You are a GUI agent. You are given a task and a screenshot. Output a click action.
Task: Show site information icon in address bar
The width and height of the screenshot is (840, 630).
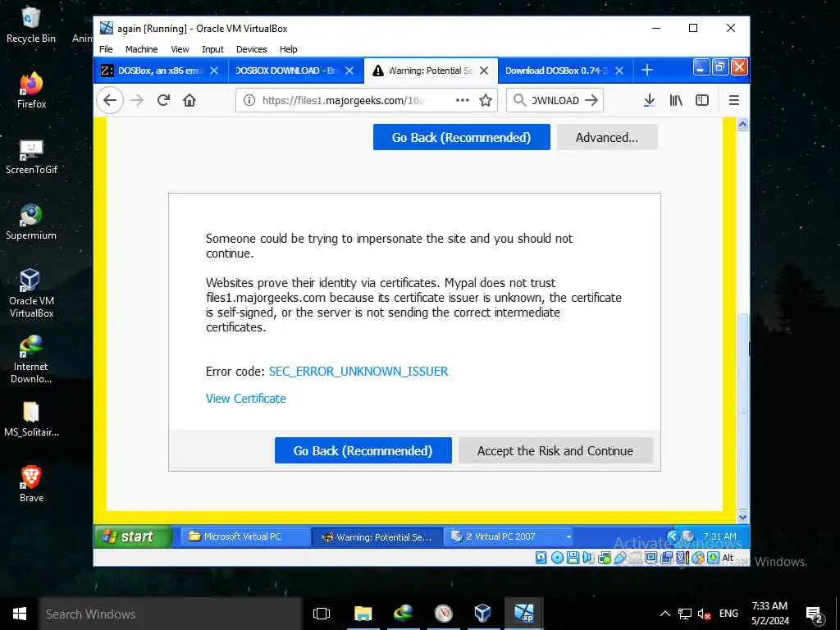tap(249, 100)
